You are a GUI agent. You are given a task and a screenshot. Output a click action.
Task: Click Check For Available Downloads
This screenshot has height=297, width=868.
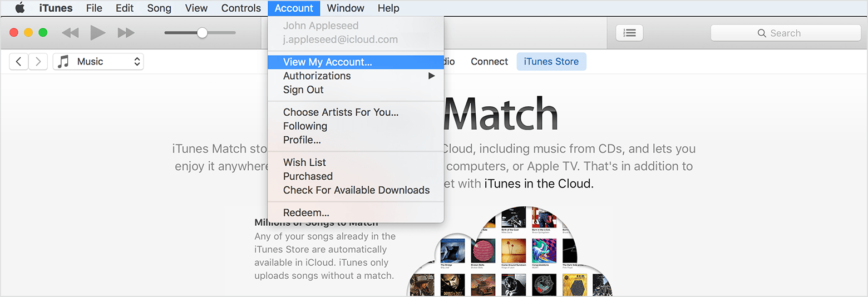pos(356,190)
